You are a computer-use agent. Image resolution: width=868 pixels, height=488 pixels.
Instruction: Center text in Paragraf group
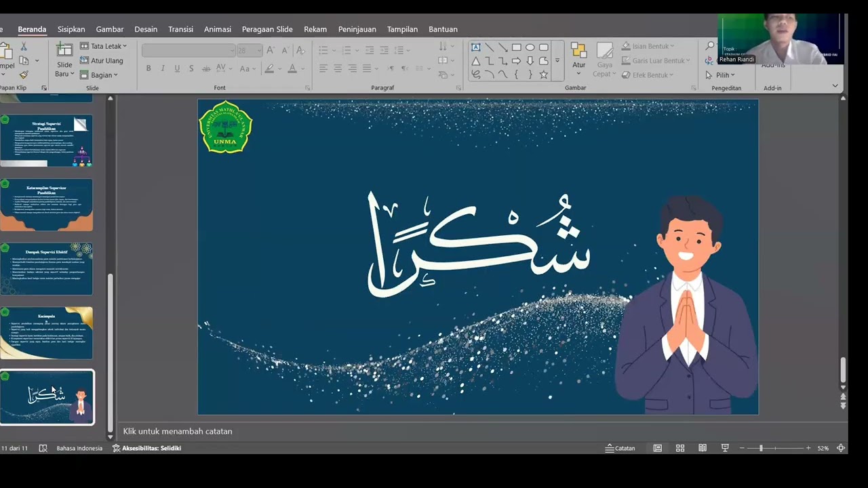(x=338, y=68)
